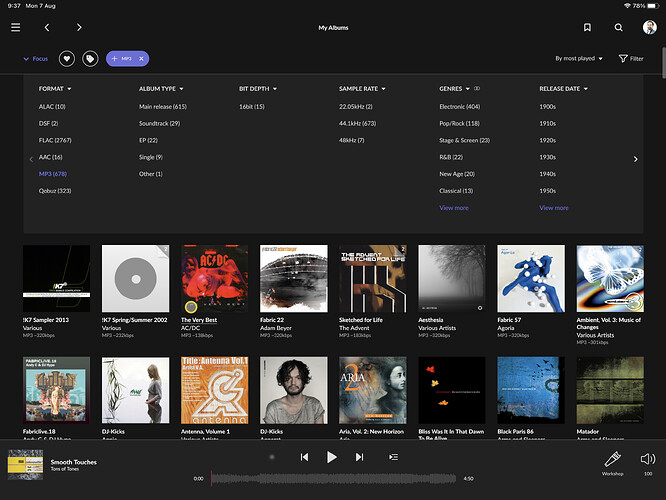
Task: Open the bookmarks icon
Action: 587,28
